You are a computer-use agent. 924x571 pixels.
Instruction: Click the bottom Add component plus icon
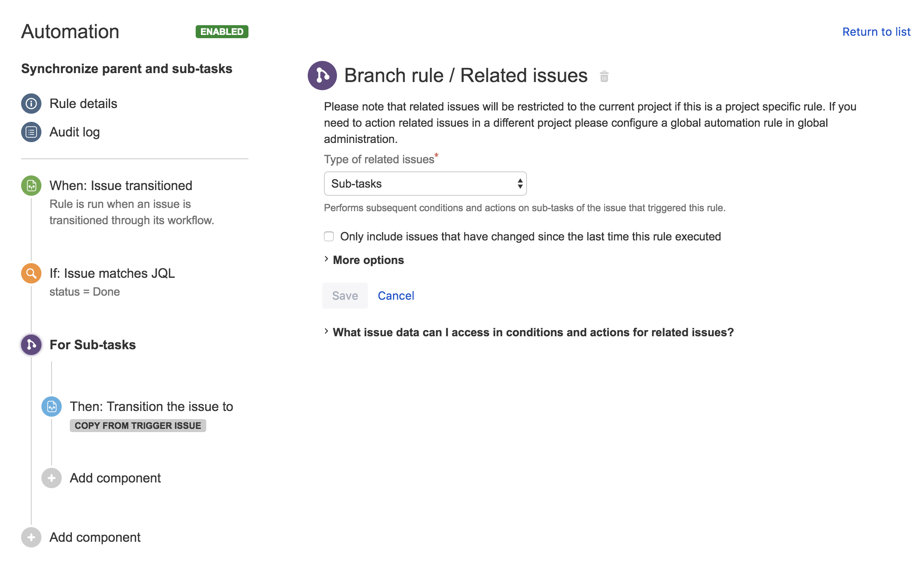click(x=31, y=537)
